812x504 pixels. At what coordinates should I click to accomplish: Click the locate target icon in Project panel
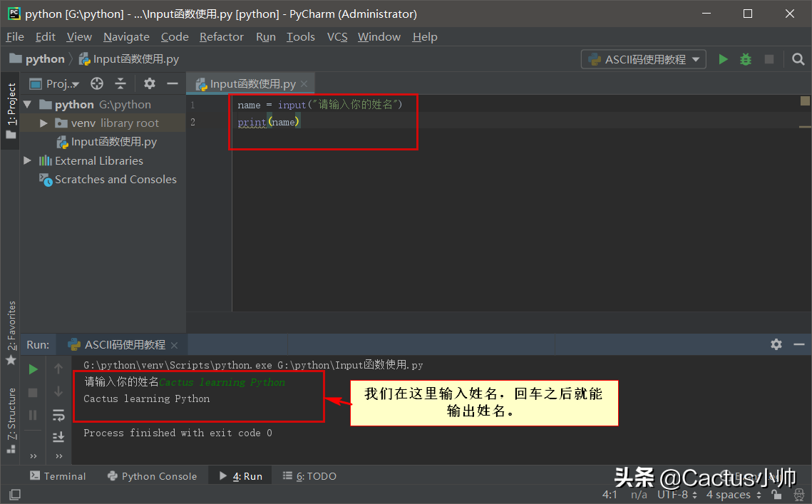coord(97,83)
